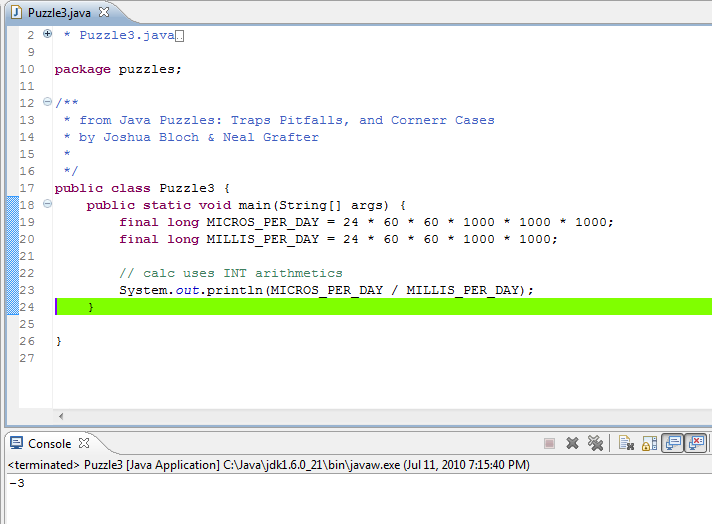Click the green highlighted line 24

pyautogui.click(x=383, y=307)
